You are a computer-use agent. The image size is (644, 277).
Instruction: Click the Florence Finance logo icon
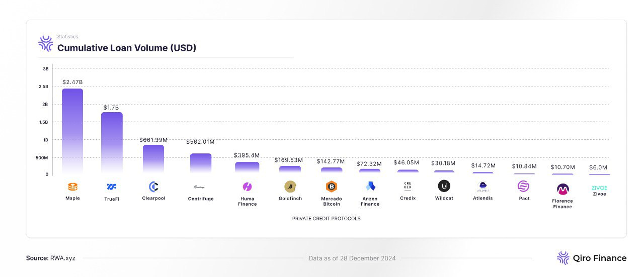(x=562, y=190)
